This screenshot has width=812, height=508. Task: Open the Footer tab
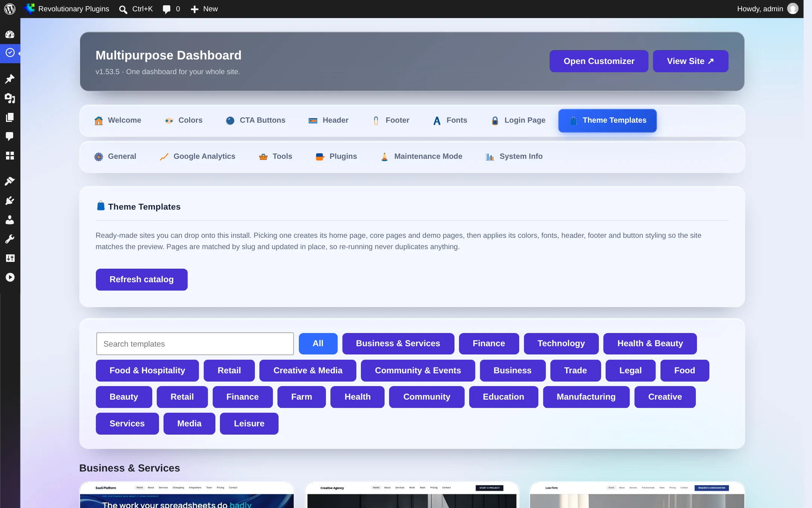click(391, 120)
